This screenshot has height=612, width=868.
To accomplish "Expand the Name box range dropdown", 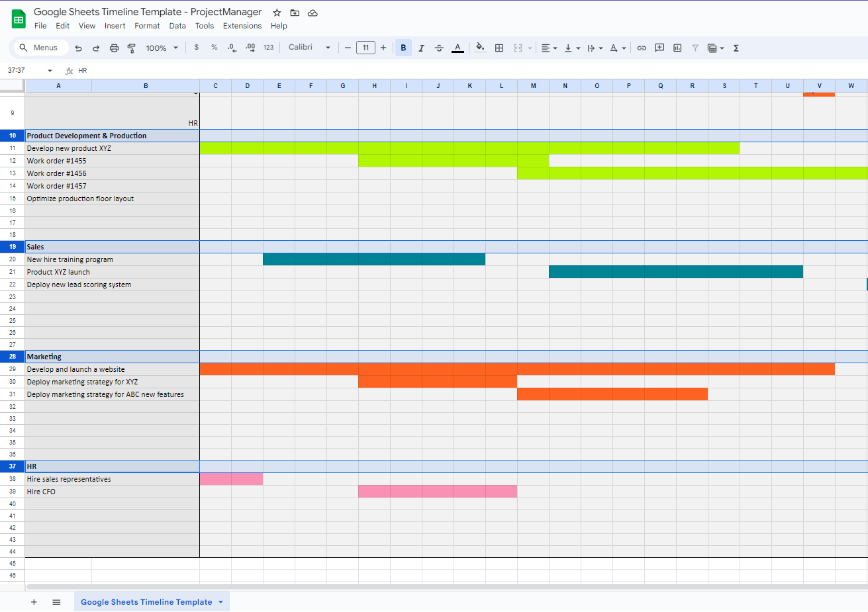I will [x=50, y=71].
